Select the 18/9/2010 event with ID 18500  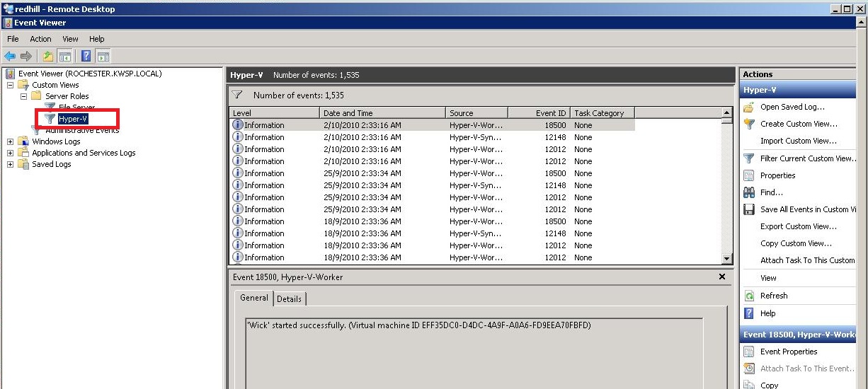click(432, 221)
